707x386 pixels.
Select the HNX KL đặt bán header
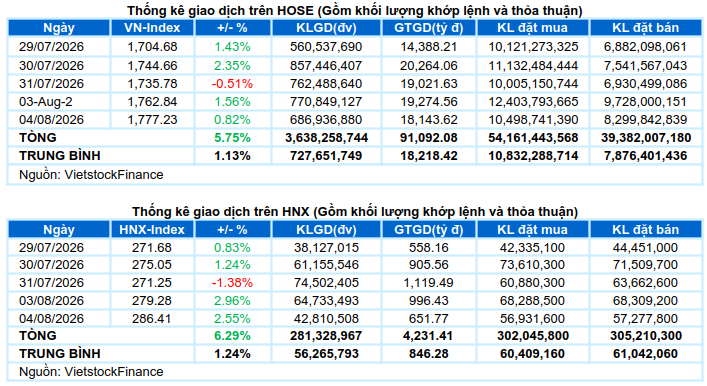coord(645,230)
